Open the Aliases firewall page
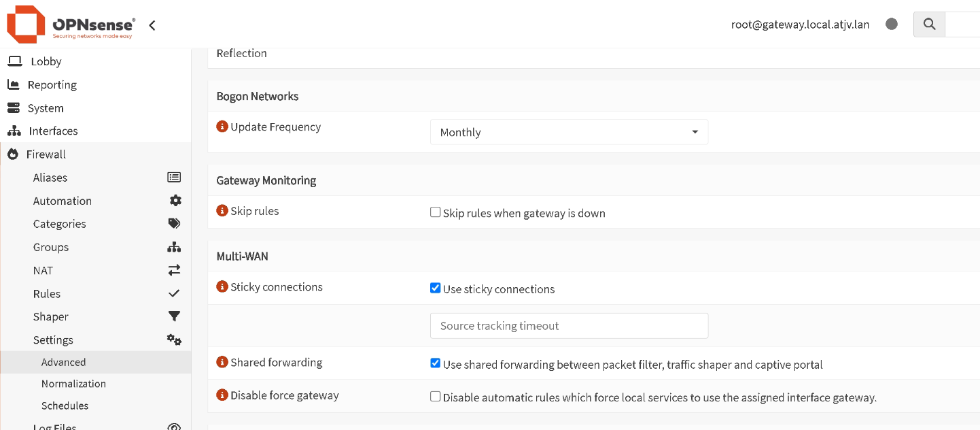The width and height of the screenshot is (980, 430). [50, 178]
